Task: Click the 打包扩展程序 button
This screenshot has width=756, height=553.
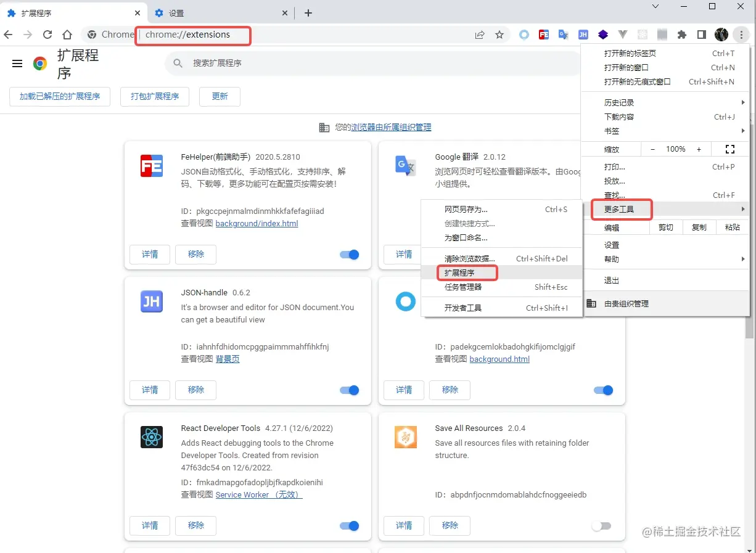Action: pos(155,96)
